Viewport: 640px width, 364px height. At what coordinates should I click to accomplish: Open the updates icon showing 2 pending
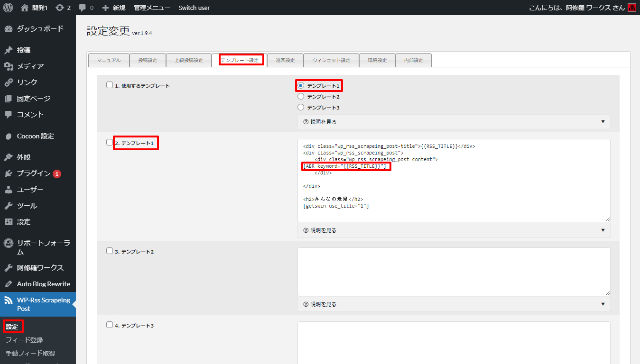61,7
